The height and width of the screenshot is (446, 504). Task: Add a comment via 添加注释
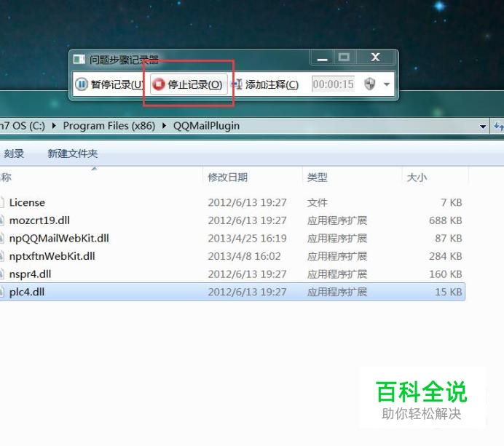(x=265, y=84)
